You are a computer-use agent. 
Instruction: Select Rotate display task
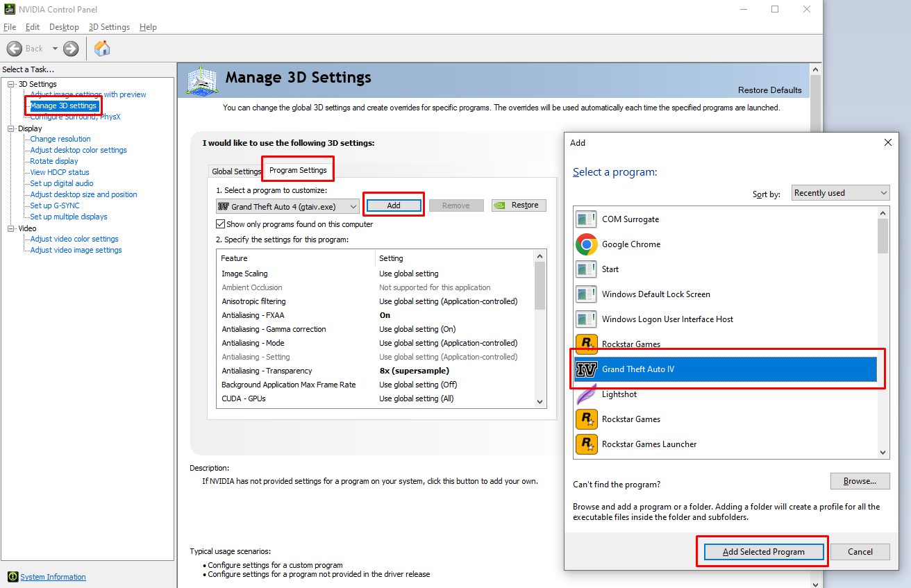(54, 161)
